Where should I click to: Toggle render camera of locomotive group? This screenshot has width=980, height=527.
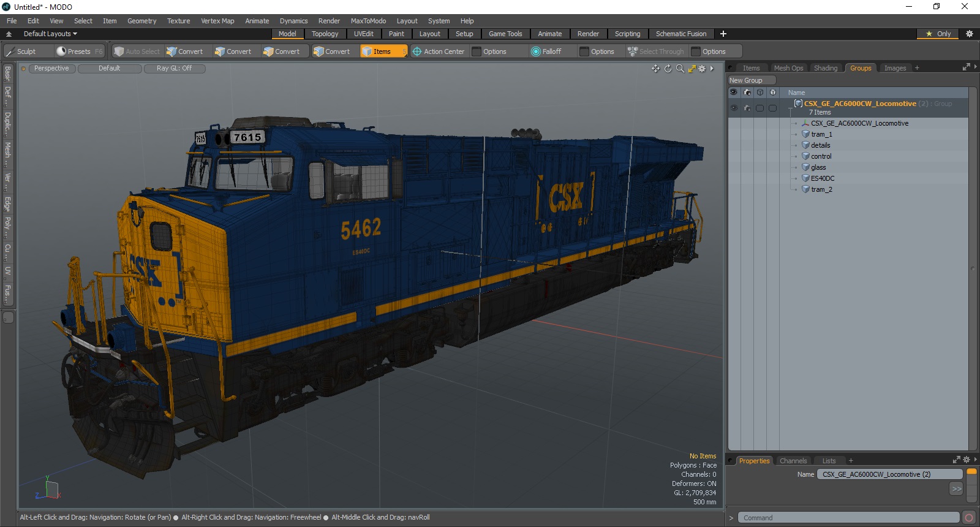pos(747,108)
